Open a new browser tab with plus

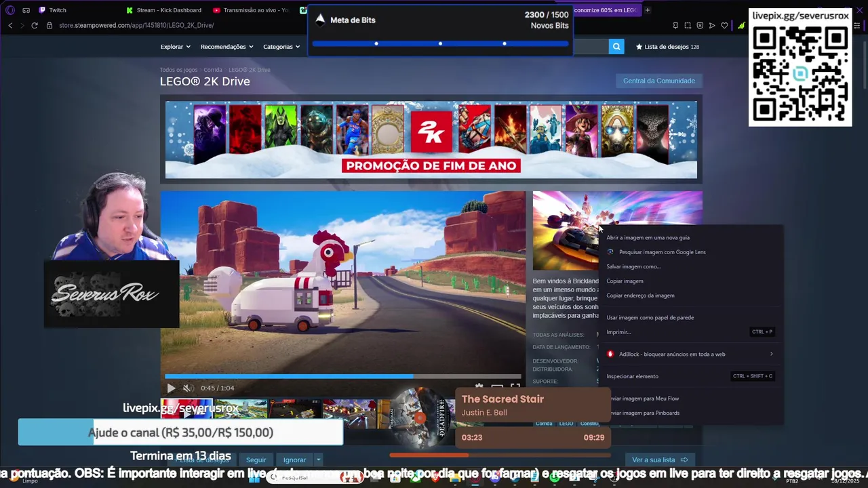647,10
